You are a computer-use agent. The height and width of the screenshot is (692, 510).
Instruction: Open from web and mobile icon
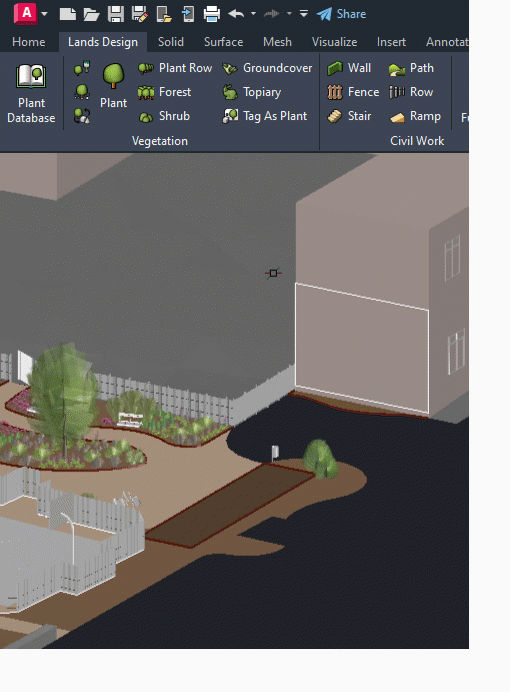(164, 14)
